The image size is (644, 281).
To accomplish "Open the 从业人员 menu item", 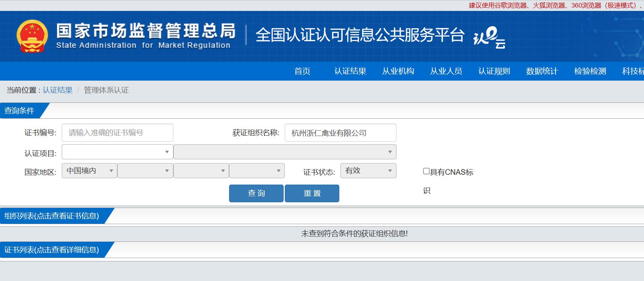I will 446,71.
